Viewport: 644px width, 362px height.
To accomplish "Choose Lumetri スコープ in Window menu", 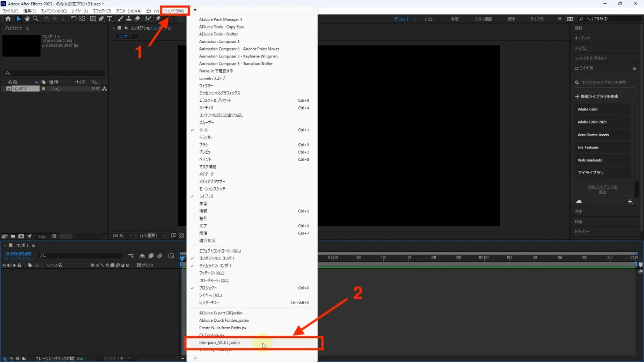I will 252,78.
